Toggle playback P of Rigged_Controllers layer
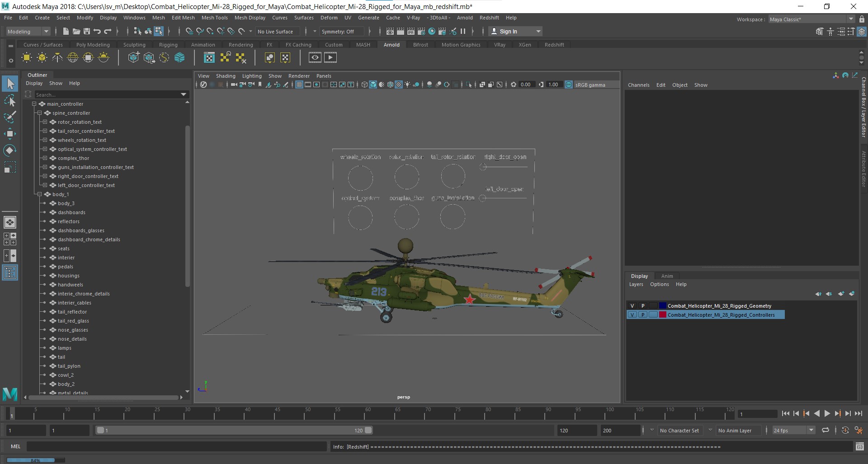Viewport: 868px width, 464px height. click(x=643, y=315)
